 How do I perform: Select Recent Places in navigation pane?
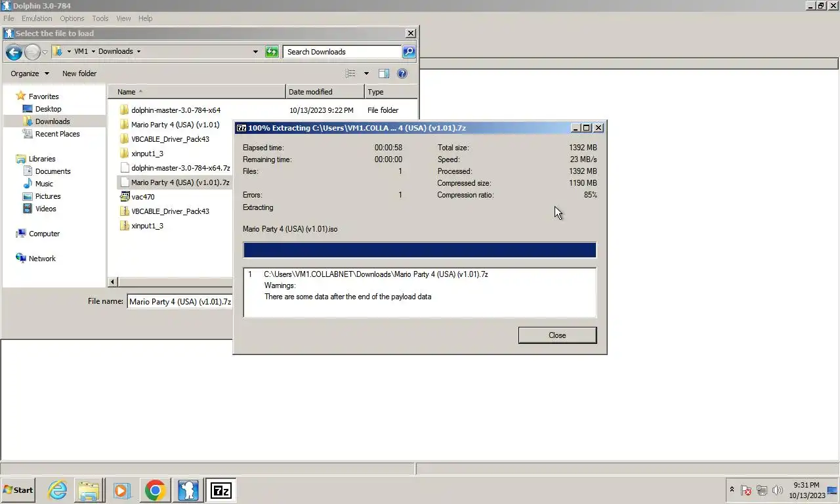57,134
